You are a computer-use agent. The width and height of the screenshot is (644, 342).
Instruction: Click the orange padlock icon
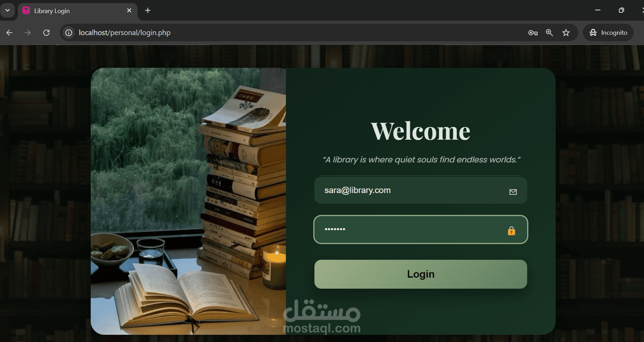tap(511, 231)
